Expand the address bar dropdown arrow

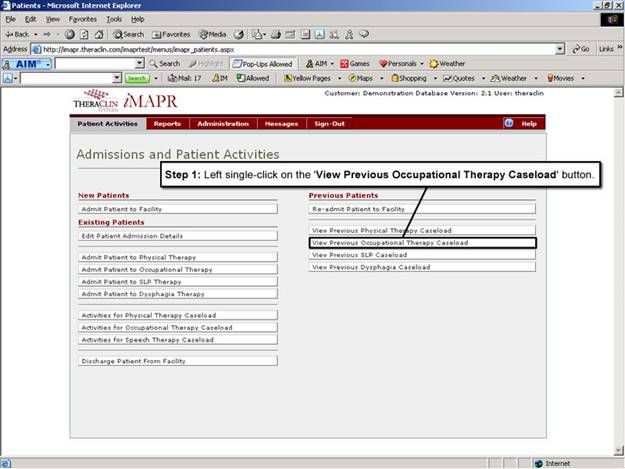point(560,48)
